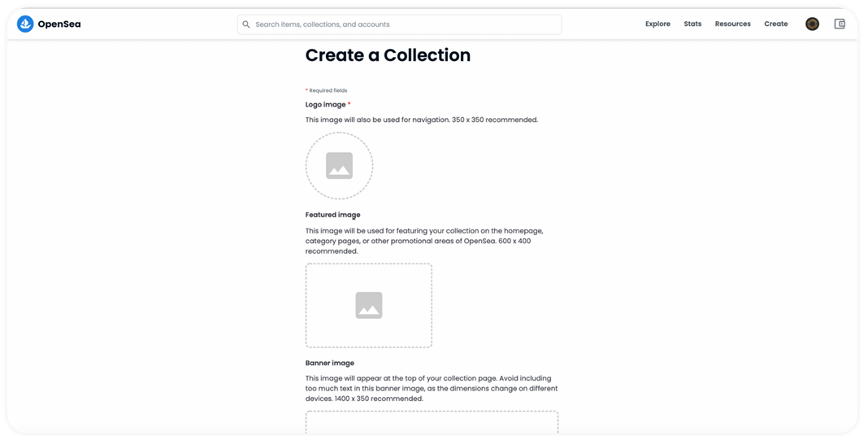Click the "Featured image" field label
868x436 pixels.
[332, 215]
